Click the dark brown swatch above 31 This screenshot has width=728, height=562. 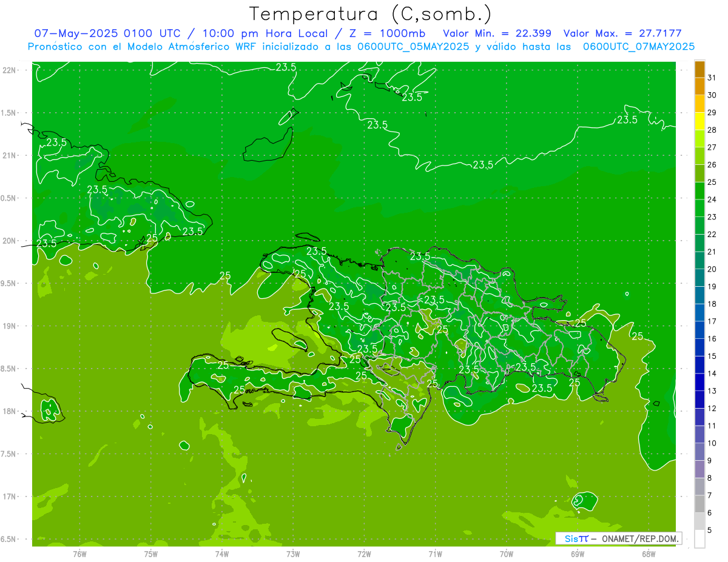tap(699, 69)
